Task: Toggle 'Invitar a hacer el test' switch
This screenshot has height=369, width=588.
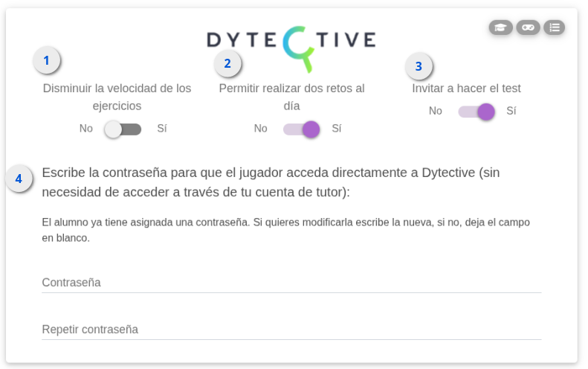Action: coord(476,112)
